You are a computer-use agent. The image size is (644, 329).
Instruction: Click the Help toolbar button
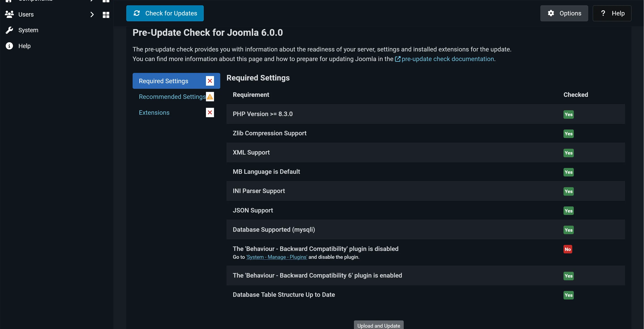(x=612, y=13)
